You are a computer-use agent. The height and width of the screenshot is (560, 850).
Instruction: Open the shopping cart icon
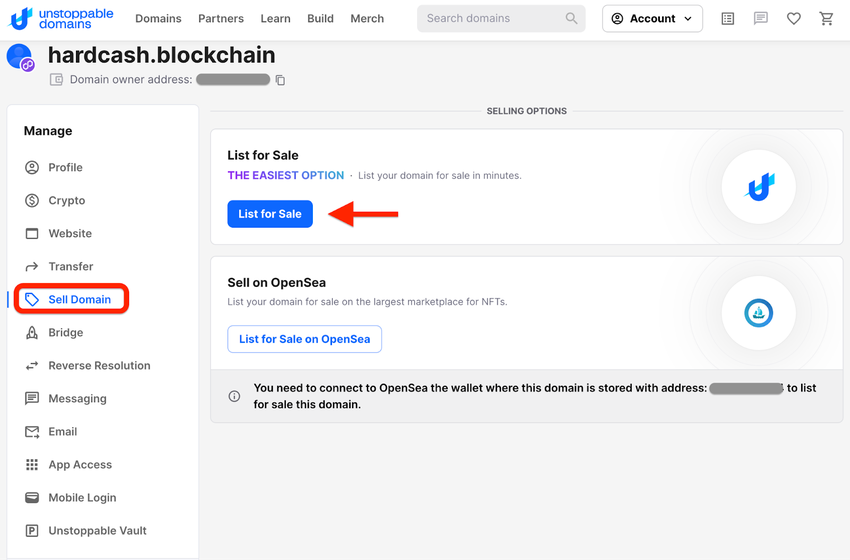(x=826, y=18)
